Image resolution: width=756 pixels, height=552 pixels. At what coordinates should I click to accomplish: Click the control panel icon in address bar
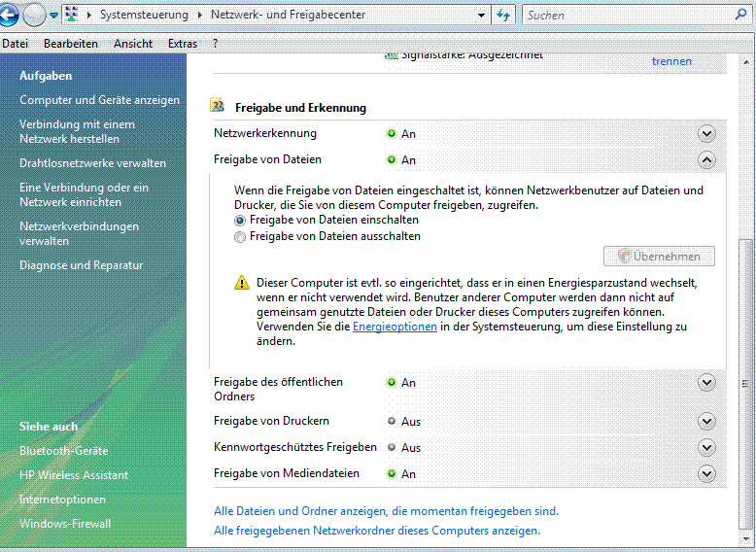74,16
